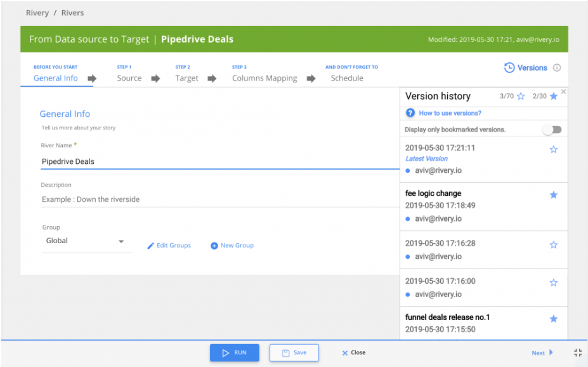This screenshot has height=367, width=588.
Task: Open How to use versions link
Action: click(x=450, y=113)
